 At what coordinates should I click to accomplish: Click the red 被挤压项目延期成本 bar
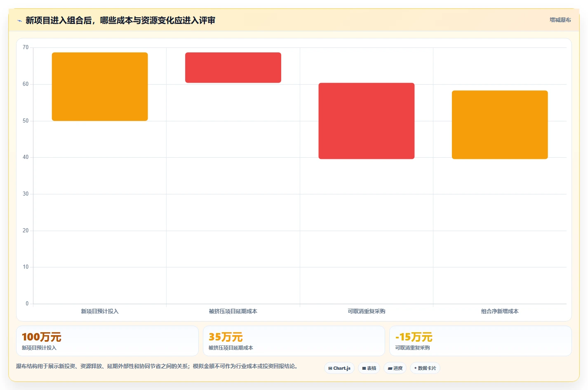click(x=233, y=68)
